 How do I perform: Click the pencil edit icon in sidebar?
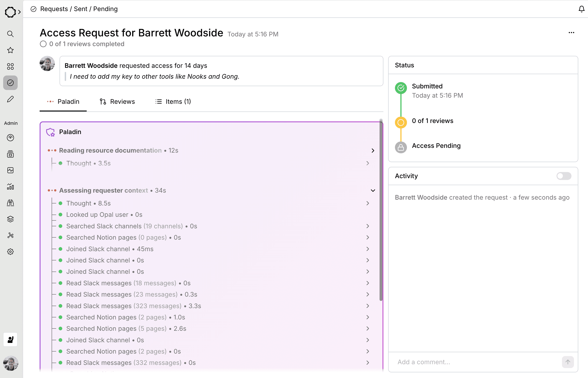coord(10,99)
